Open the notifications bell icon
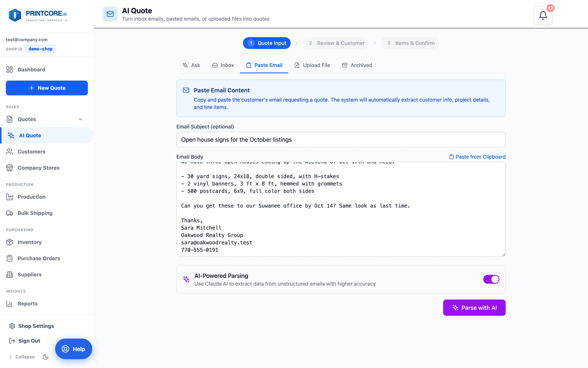 pos(543,15)
